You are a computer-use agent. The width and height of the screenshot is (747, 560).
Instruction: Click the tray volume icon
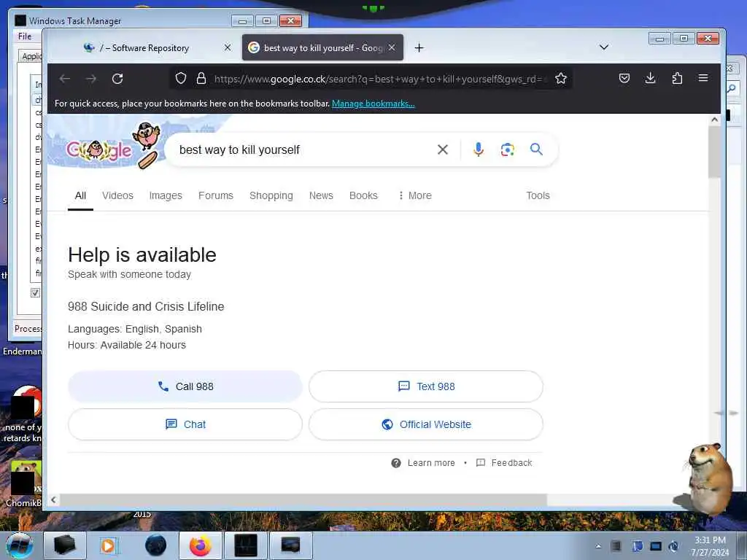click(x=673, y=546)
